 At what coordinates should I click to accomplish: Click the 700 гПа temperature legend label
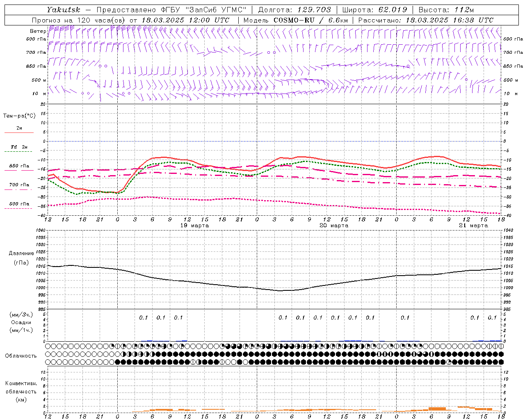point(19,185)
